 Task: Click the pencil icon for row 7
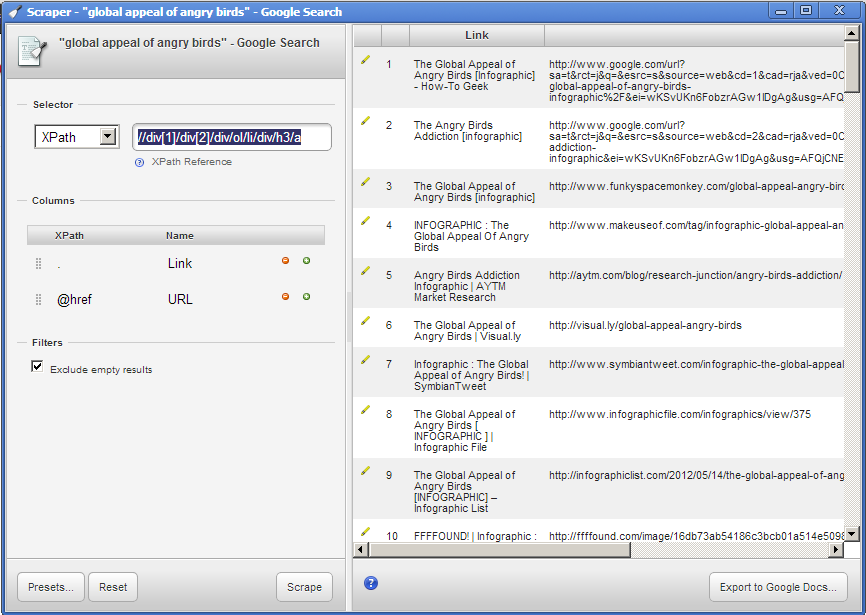(366, 360)
